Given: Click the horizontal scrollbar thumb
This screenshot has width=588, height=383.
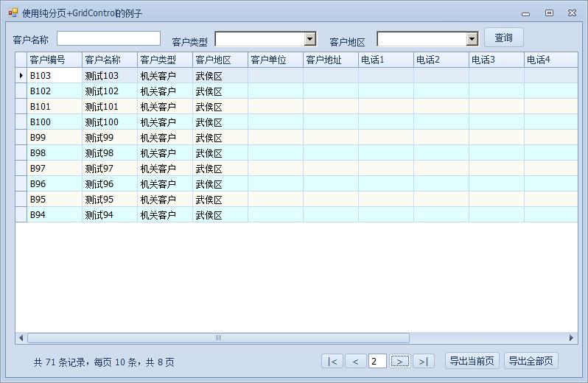Looking at the screenshot, I should pos(218,337).
